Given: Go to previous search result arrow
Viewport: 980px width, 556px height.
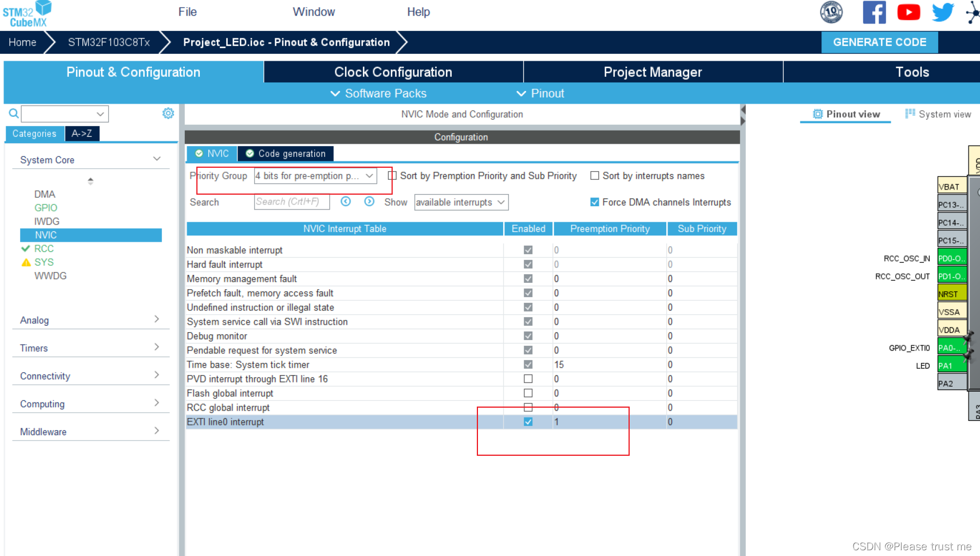Looking at the screenshot, I should (346, 202).
